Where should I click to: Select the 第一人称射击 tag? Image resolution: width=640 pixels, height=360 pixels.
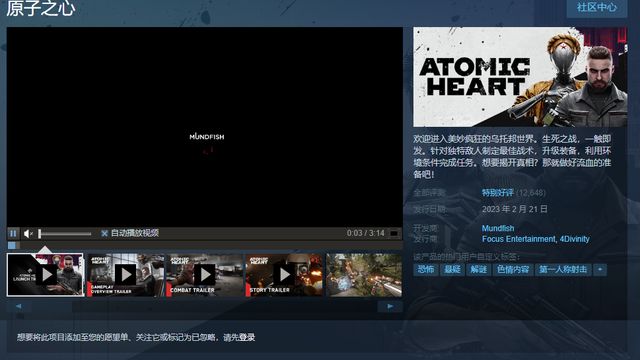click(x=563, y=270)
